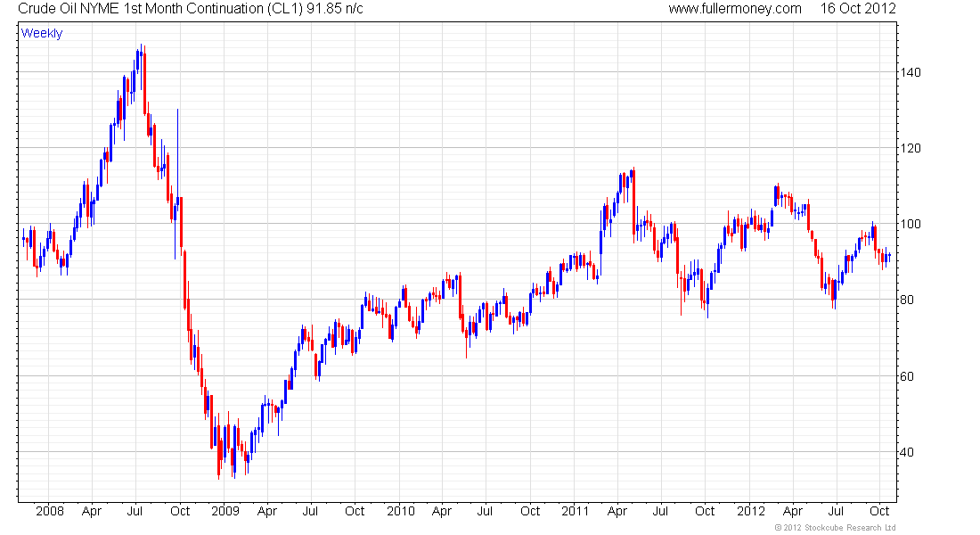Click the 120 price axis label

click(x=911, y=148)
